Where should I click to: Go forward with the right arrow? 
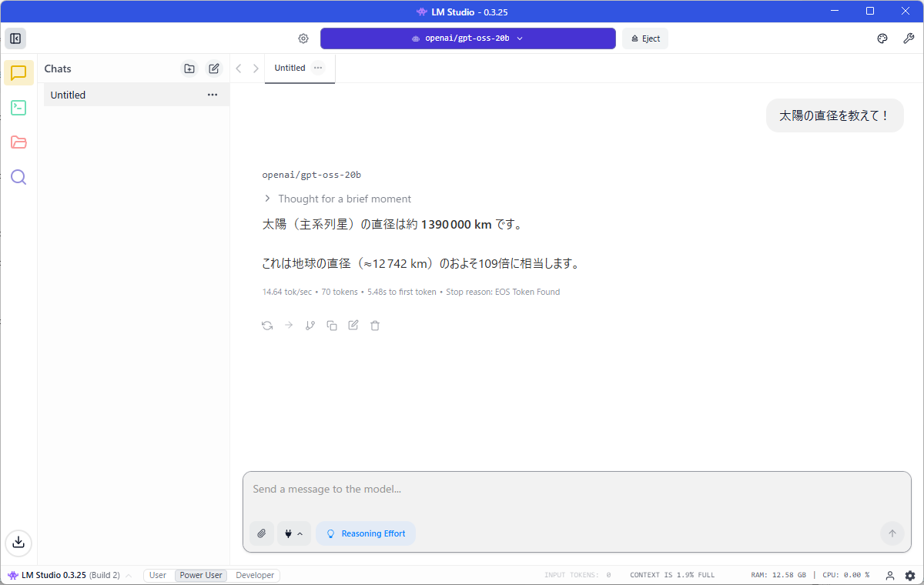click(256, 69)
